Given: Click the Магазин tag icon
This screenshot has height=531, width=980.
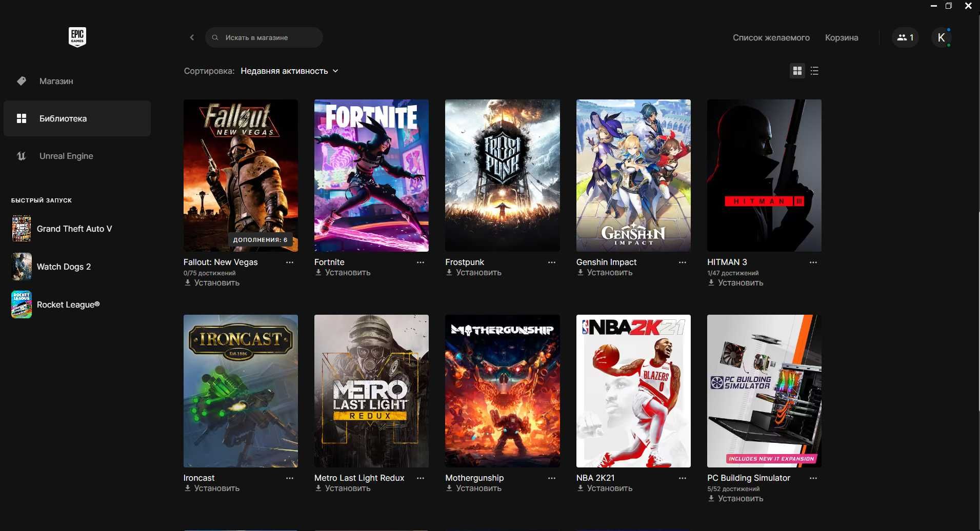Looking at the screenshot, I should pyautogui.click(x=22, y=81).
